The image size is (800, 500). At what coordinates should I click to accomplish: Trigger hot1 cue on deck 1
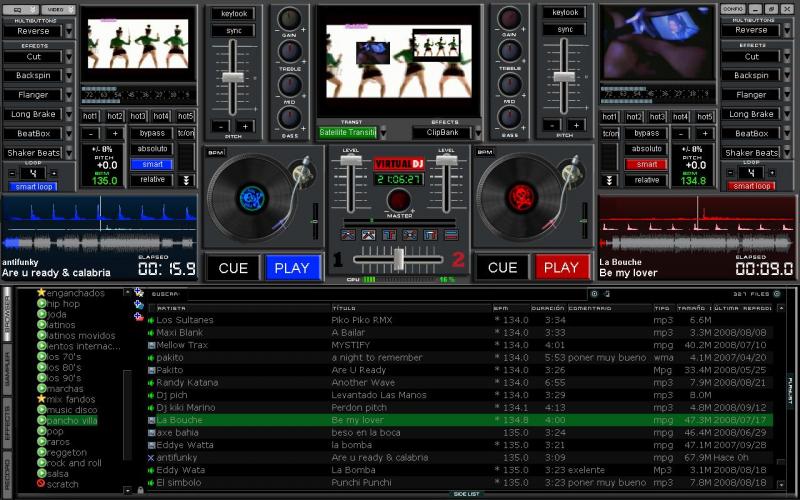[90, 116]
